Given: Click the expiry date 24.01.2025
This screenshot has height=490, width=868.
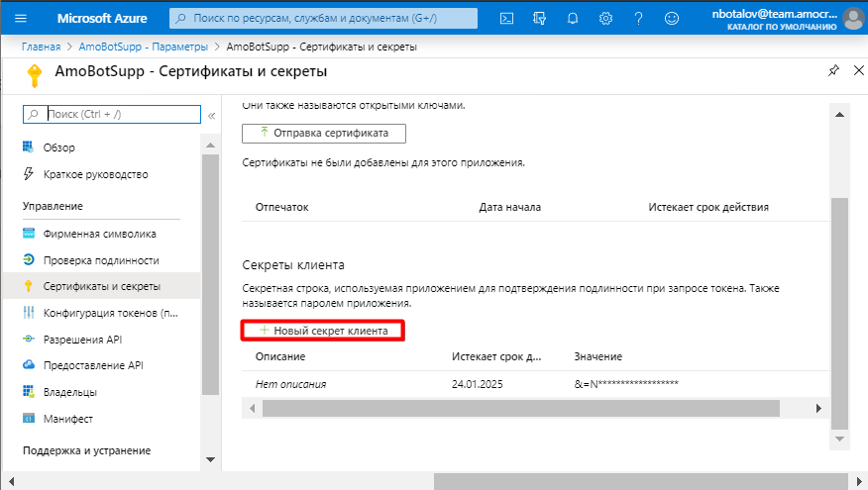Looking at the screenshot, I should coord(478,384).
